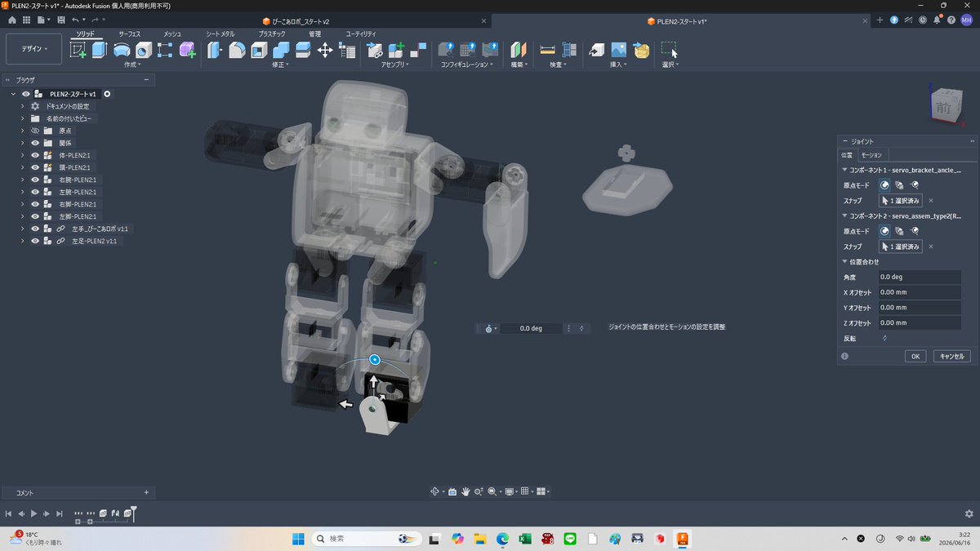Open Animation settings gear at timeline right
980x551 pixels.
coord(969,513)
